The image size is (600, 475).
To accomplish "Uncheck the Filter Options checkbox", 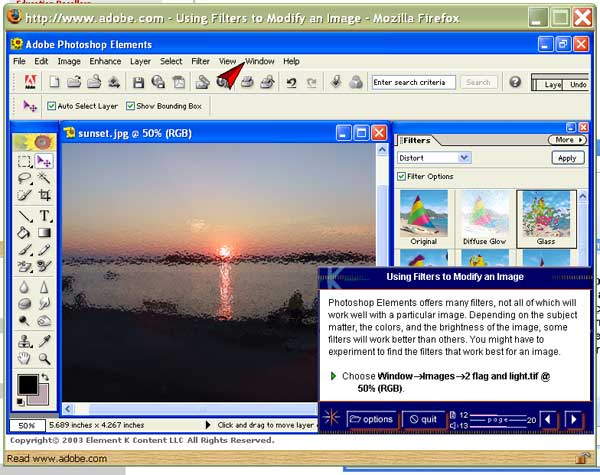I will (401, 176).
